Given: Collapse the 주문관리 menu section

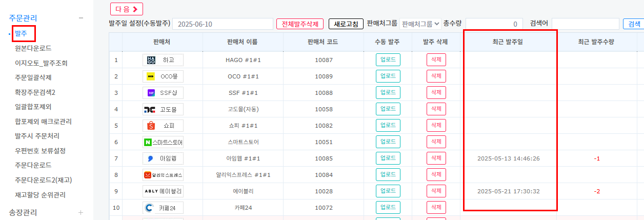Looking at the screenshot, I should pos(80,18).
